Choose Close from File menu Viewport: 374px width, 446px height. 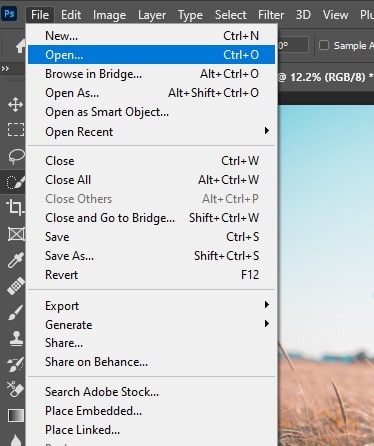pos(151,161)
